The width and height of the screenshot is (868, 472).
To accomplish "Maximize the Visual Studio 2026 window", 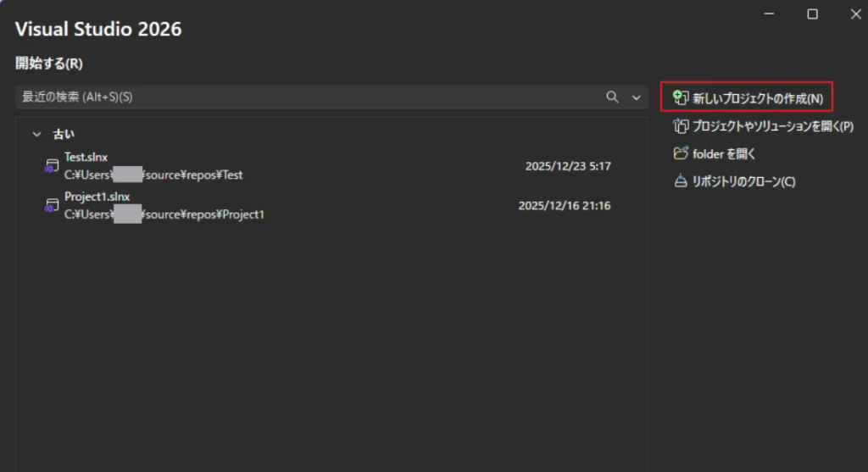I will click(812, 14).
